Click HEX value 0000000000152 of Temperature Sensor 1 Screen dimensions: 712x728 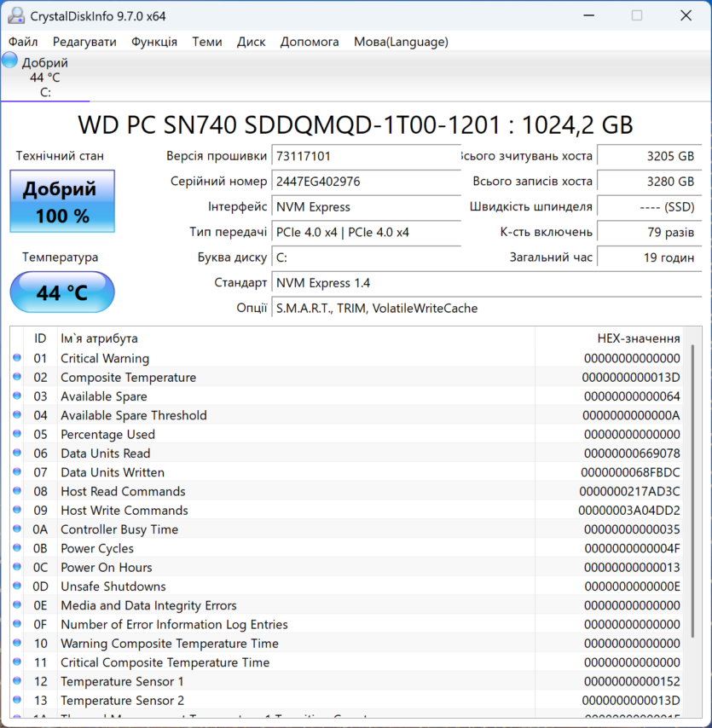click(632, 682)
